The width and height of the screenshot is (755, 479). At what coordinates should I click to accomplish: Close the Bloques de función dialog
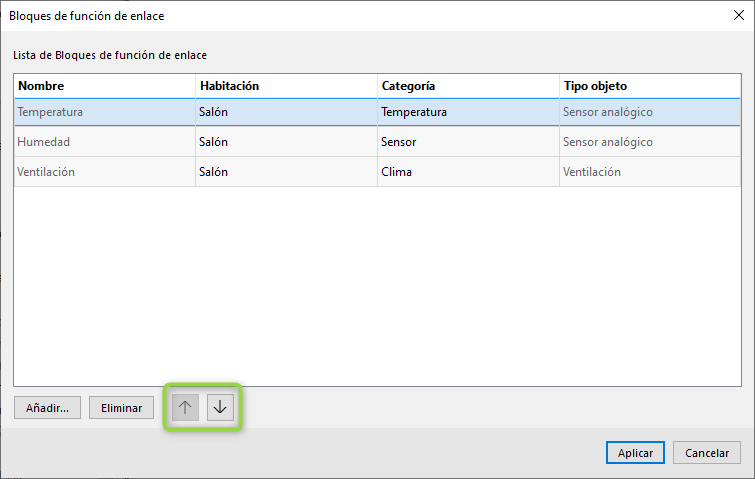(x=738, y=15)
